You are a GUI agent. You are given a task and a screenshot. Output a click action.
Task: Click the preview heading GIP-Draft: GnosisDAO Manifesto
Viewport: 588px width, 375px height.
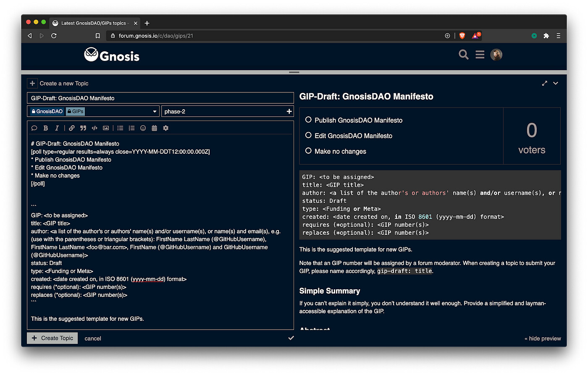[366, 97]
